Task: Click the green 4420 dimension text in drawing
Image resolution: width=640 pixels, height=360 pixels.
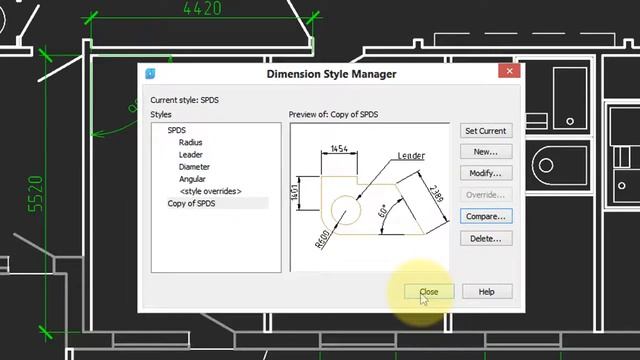Action: pyautogui.click(x=202, y=8)
